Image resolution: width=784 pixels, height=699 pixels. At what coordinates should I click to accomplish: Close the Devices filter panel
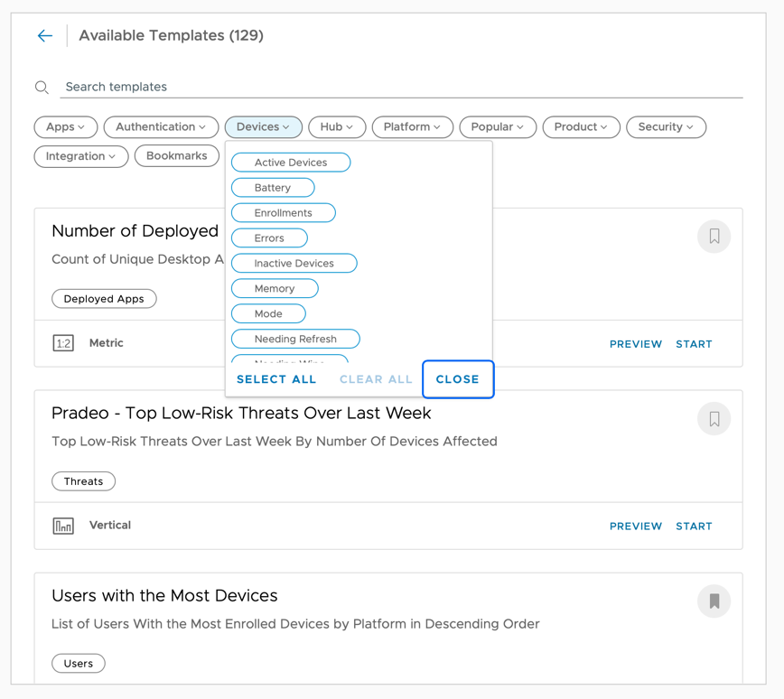click(x=457, y=379)
